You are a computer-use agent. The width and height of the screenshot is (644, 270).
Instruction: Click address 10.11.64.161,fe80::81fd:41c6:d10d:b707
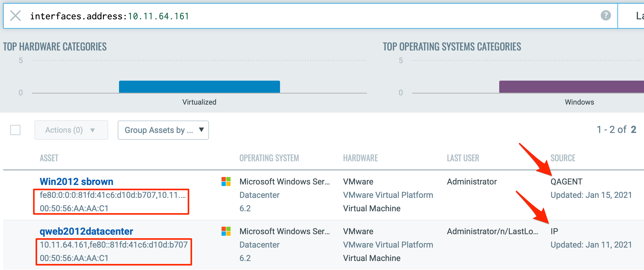[114, 245]
